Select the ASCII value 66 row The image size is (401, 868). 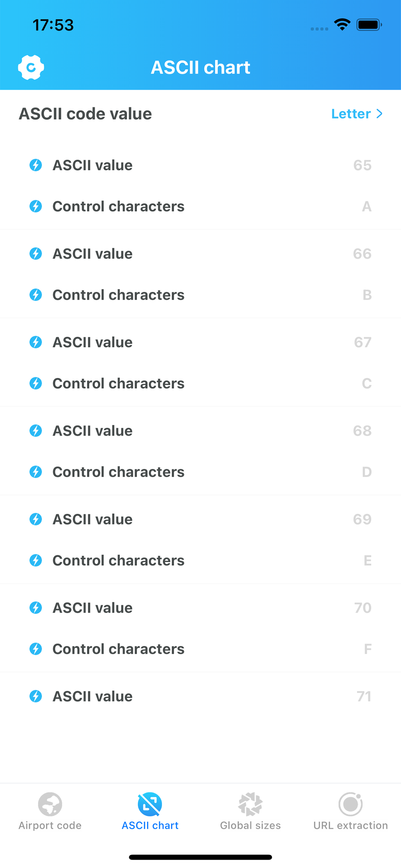[x=200, y=254]
